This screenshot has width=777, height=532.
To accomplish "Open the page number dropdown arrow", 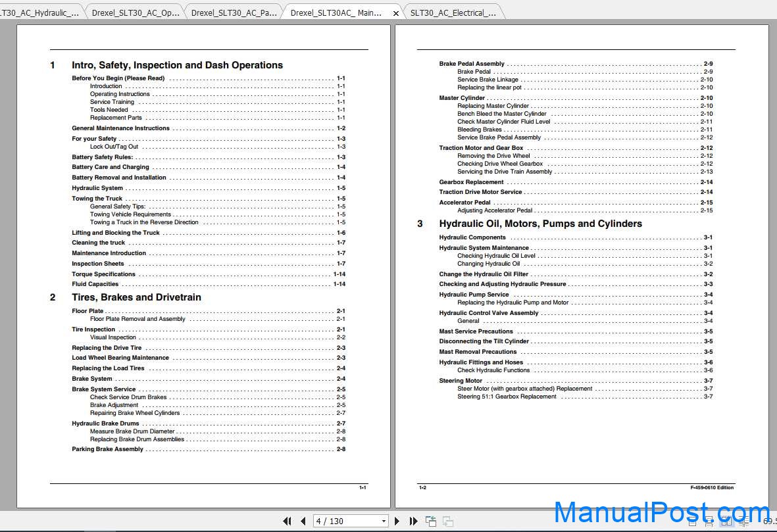I will [384, 521].
